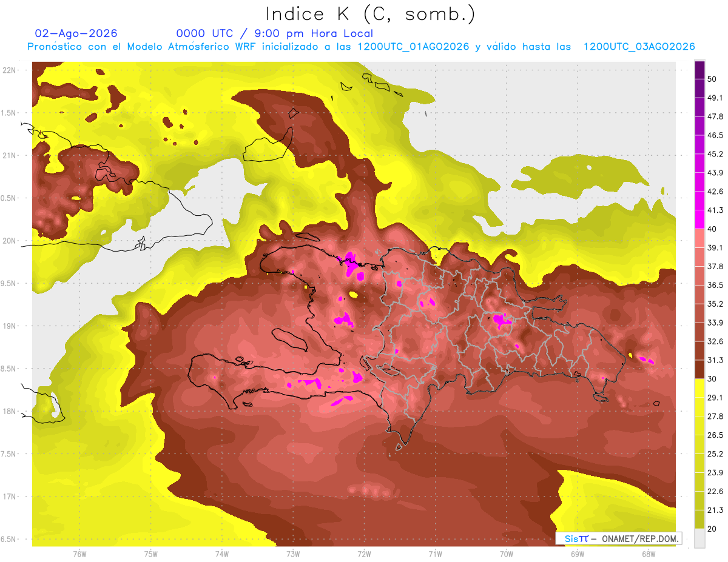
Task: Click the colorbar value '32.6'
Action: (x=715, y=341)
